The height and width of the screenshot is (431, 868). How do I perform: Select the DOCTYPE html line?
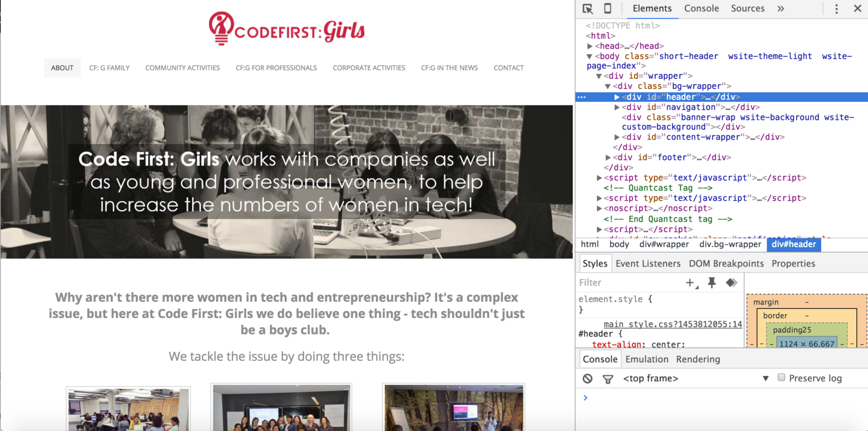coord(623,26)
